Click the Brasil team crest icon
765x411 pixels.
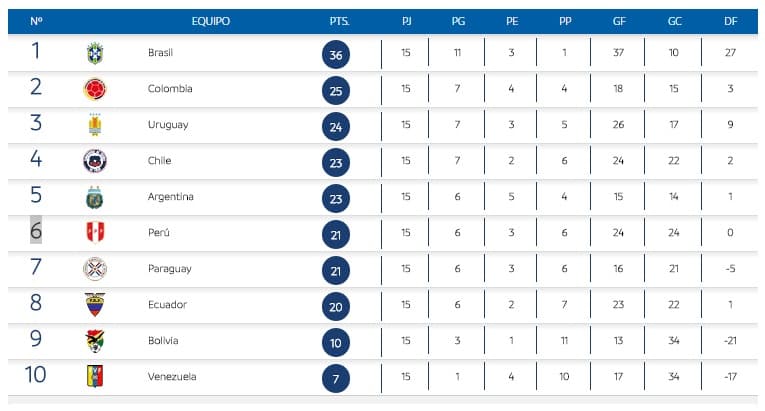[x=95, y=54]
